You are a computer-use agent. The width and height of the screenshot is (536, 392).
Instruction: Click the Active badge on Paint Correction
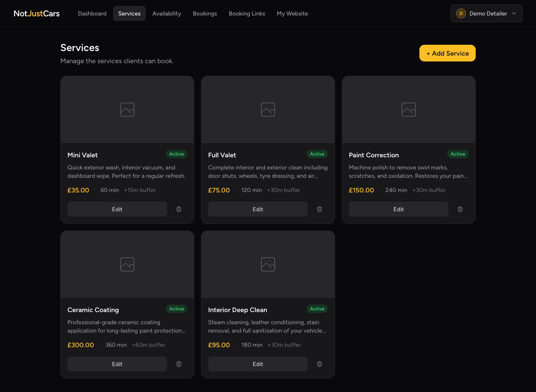click(x=458, y=154)
